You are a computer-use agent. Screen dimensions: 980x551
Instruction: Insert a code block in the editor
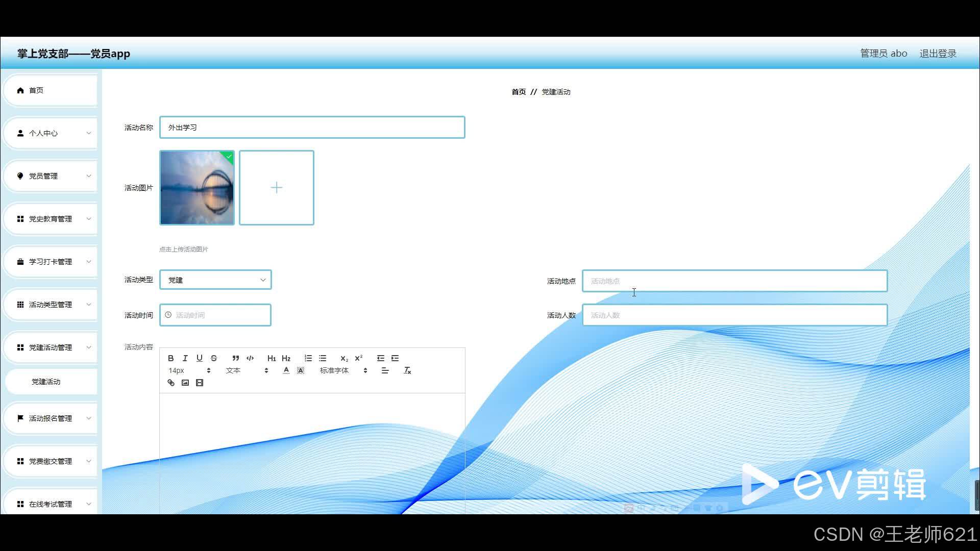[250, 358]
